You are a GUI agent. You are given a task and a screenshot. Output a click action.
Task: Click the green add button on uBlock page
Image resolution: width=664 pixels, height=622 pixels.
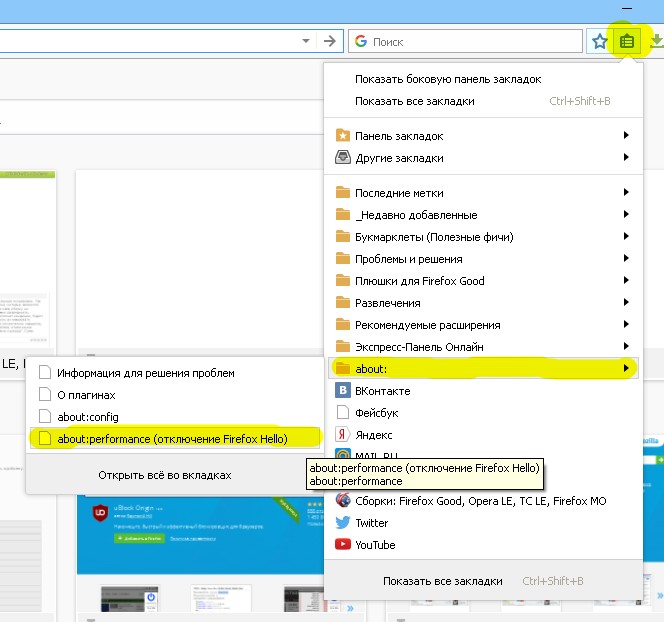coord(139,538)
